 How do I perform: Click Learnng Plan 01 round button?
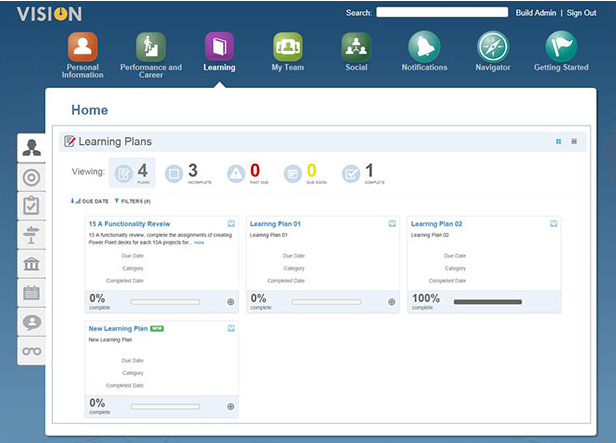392,302
